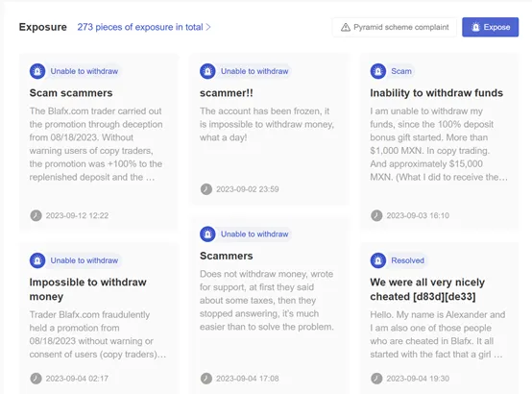Open the Pyramid scheme complaint button

pos(395,27)
